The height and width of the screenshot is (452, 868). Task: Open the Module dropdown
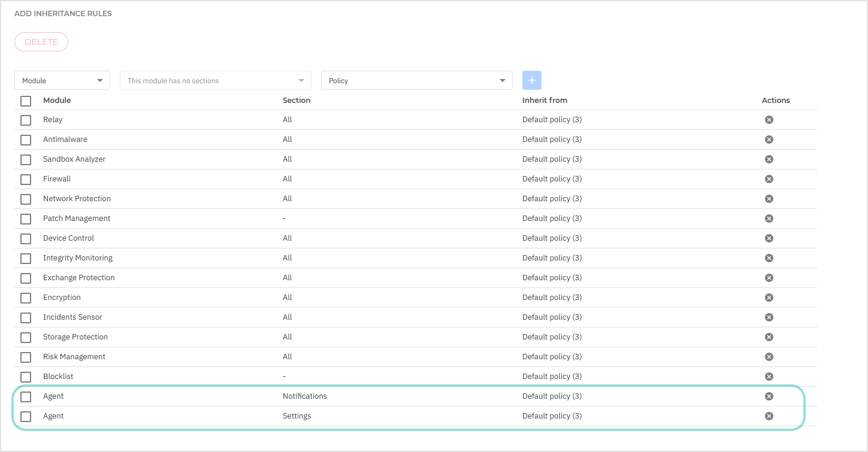pyautogui.click(x=62, y=81)
